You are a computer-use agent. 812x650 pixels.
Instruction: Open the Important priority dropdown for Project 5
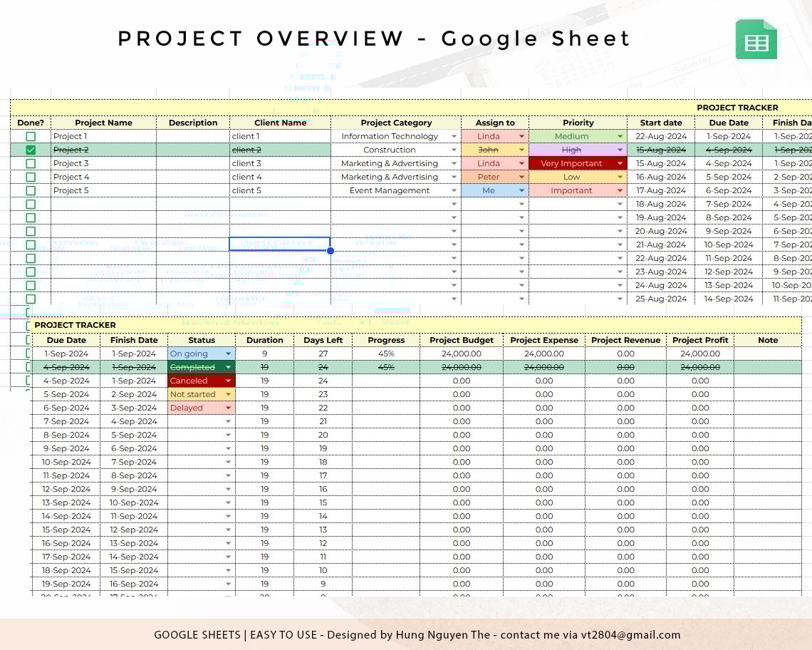coord(620,190)
